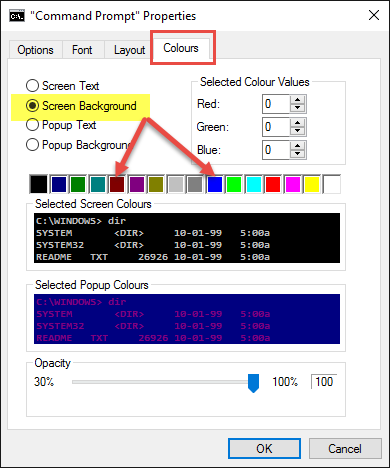Pick the white colour swatch
Screen dimensions: 390x468
point(332,184)
